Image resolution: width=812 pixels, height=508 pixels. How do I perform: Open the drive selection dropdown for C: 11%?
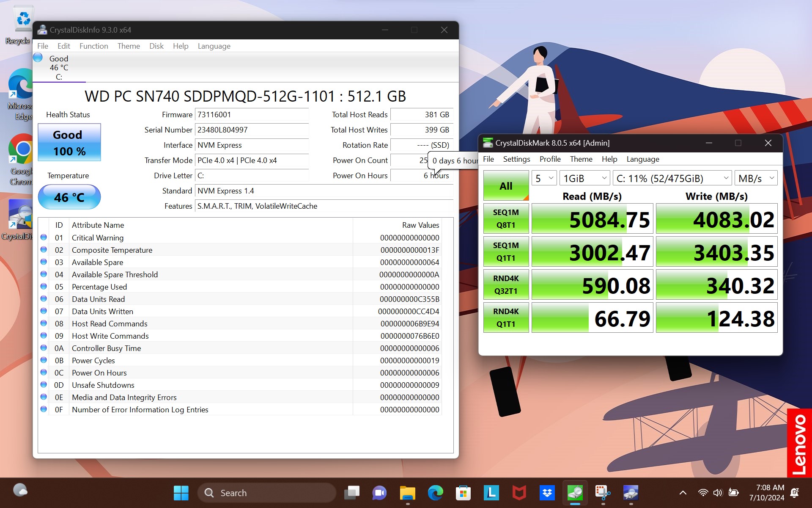pos(672,178)
